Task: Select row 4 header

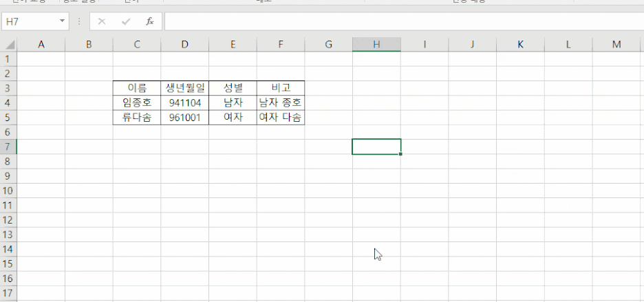Action: (x=8, y=103)
